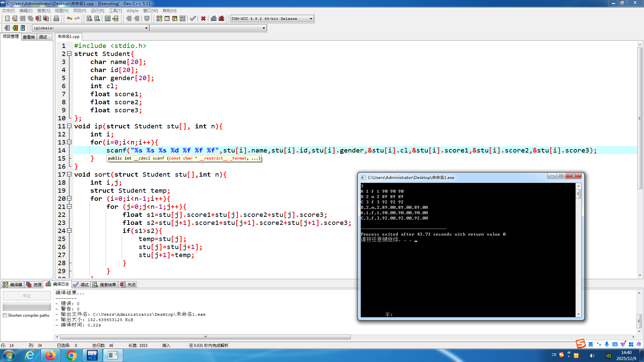Switch to the 查看类 class view tab
644x362 pixels.
[x=29, y=37]
